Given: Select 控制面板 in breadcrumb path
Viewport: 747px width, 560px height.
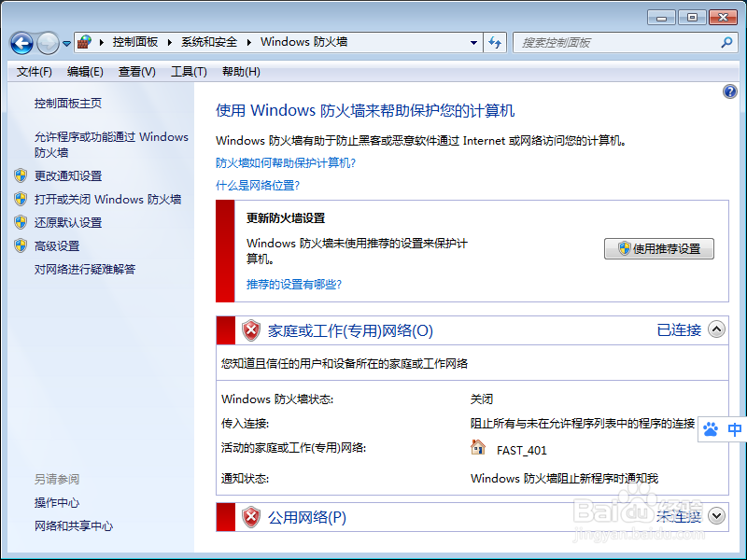Looking at the screenshot, I should click(135, 42).
